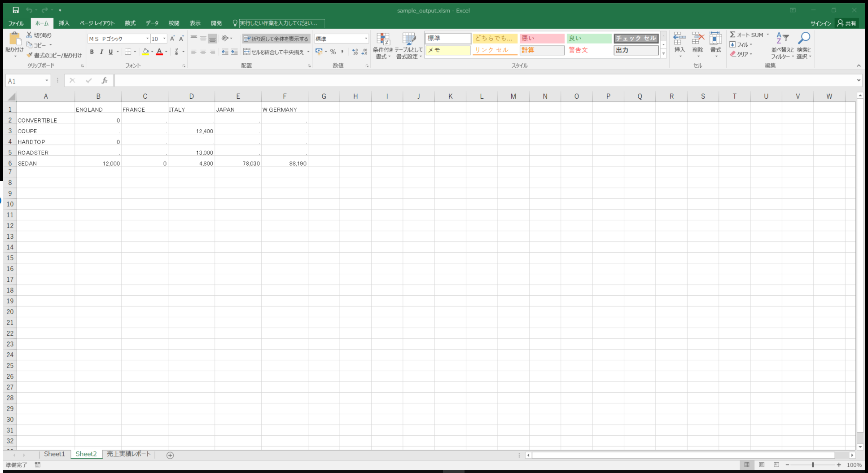Switch to the Data (データ) ribbon tab
This screenshot has height=473, width=868.
(152, 23)
